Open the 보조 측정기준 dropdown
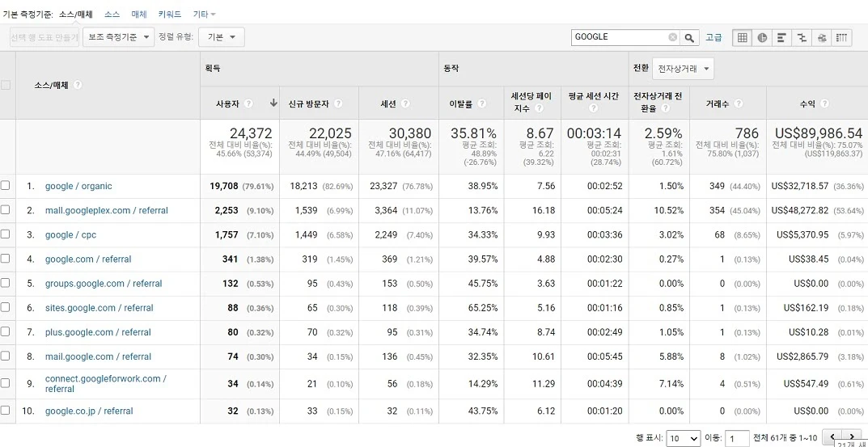Image resolution: width=868 pixels, height=447 pixels. point(118,37)
